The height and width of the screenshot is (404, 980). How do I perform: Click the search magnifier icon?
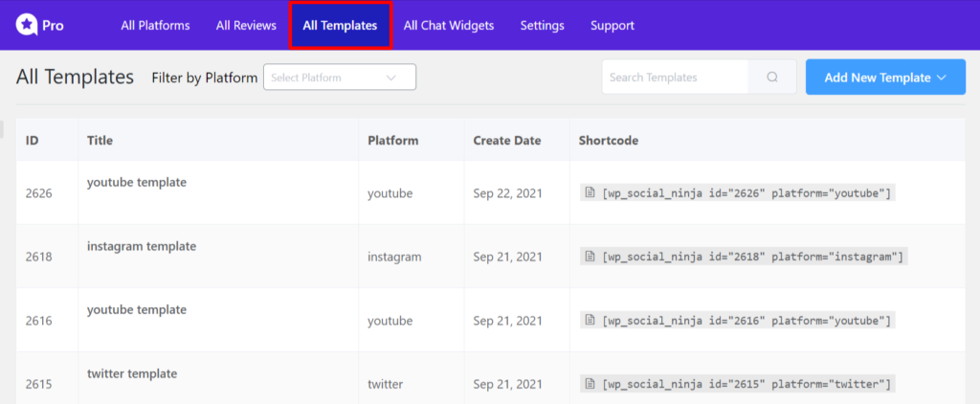[x=772, y=78]
